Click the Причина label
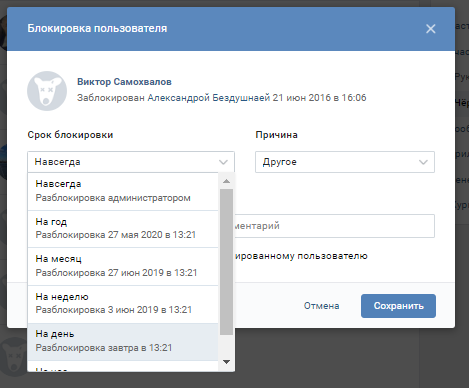 276,135
